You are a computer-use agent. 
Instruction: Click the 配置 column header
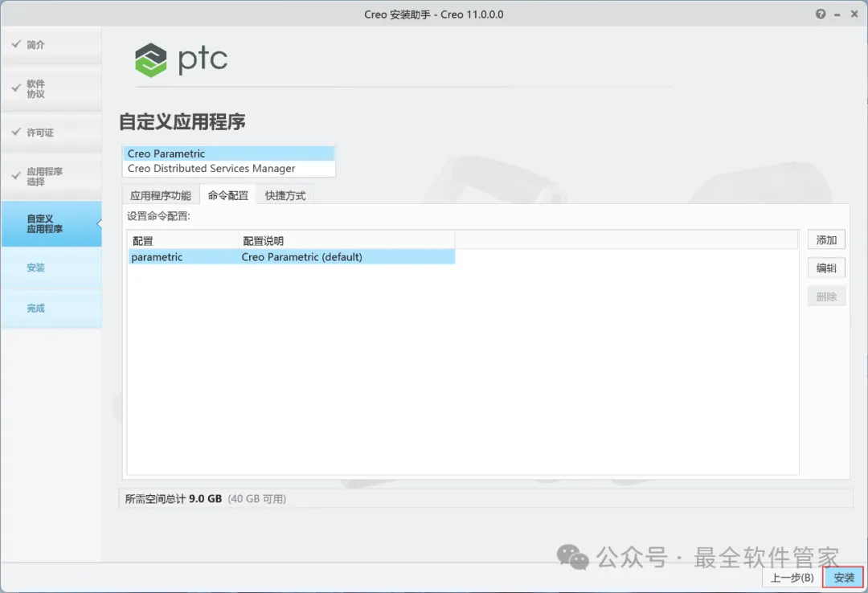point(183,241)
